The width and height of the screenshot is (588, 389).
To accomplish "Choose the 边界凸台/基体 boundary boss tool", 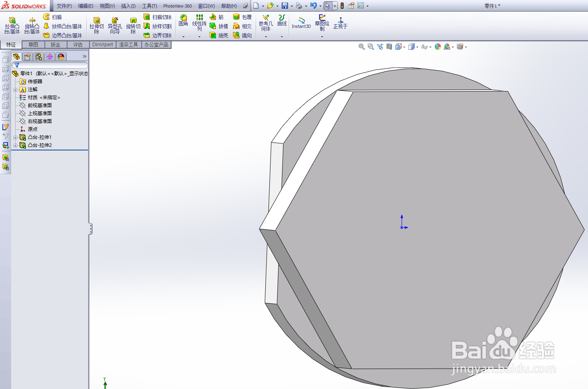I will coord(63,35).
